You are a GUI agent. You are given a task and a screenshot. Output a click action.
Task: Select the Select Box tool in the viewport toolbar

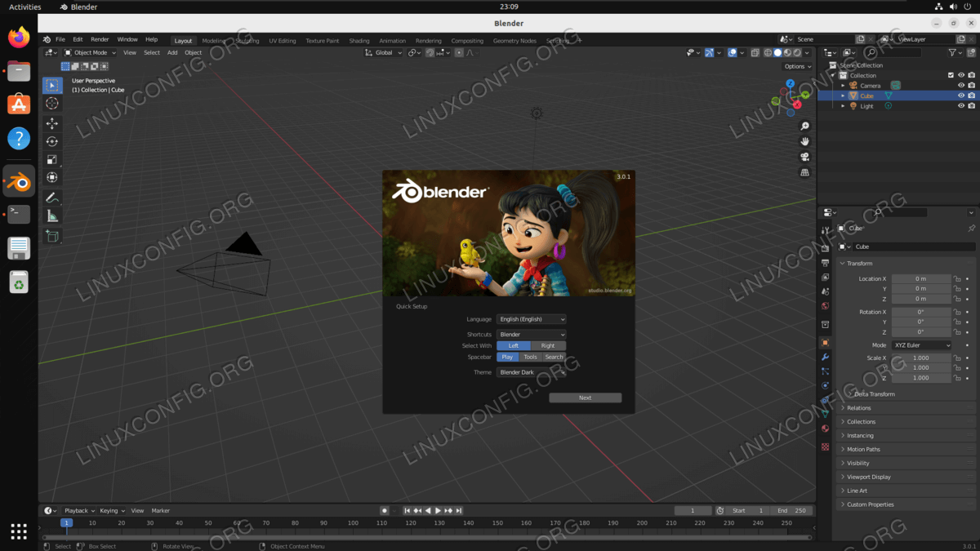pyautogui.click(x=52, y=85)
